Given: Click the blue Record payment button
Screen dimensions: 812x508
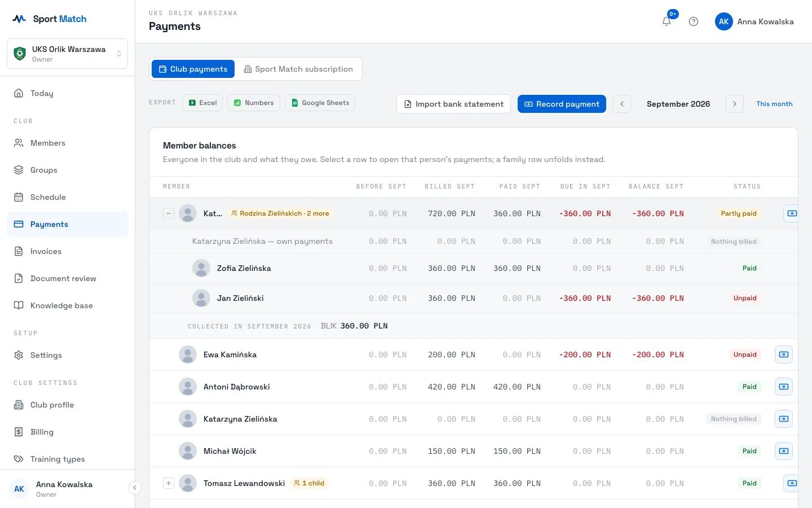Looking at the screenshot, I should (x=562, y=104).
